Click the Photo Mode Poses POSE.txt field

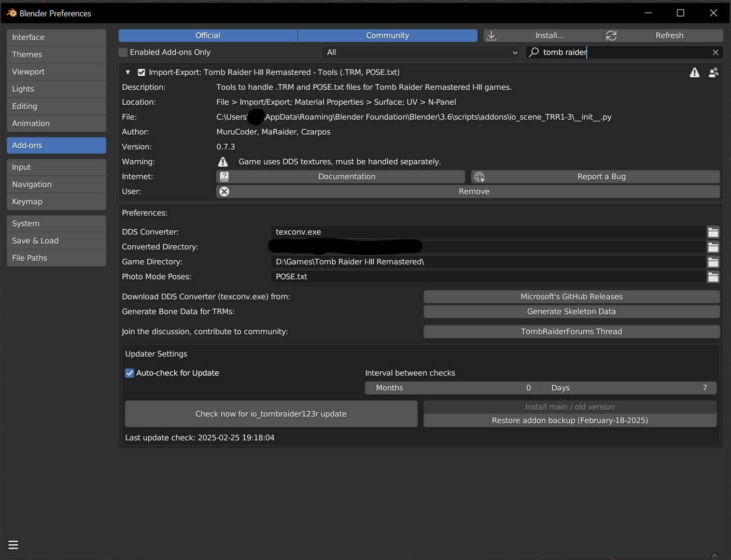tap(488, 277)
